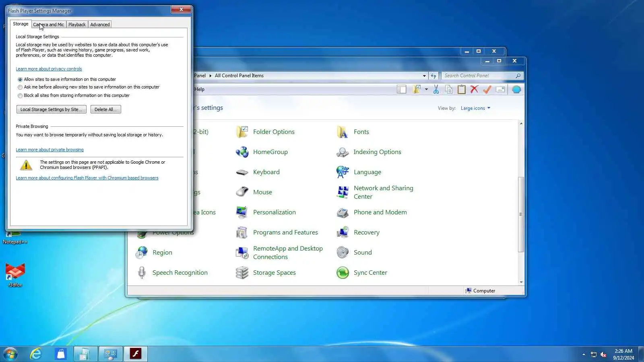The width and height of the screenshot is (644, 362).
Task: Click the network tray icon
Action: 593,354
